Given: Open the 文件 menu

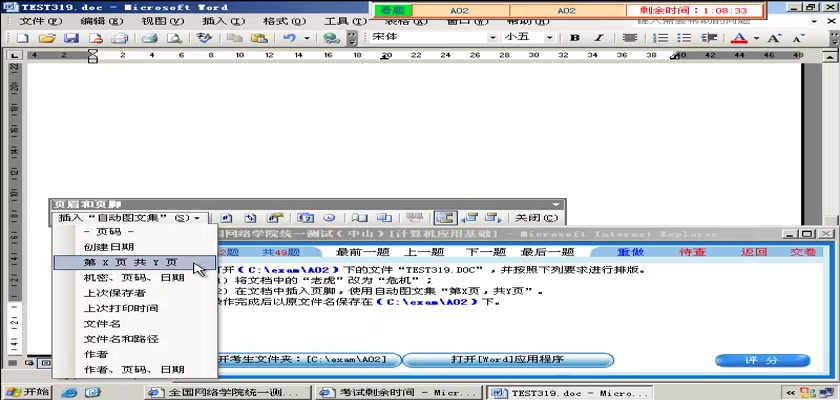Looking at the screenshot, I should [x=41, y=21].
